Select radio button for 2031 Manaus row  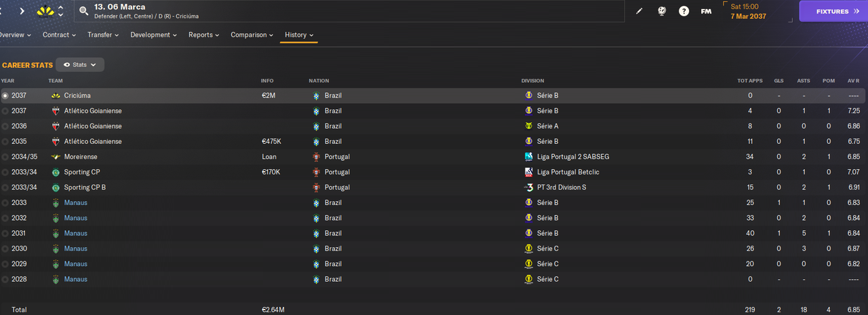tap(5, 233)
